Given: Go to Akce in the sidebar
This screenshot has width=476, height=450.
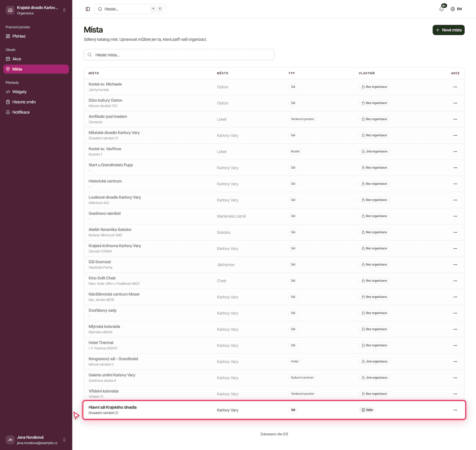Looking at the screenshot, I should pyautogui.click(x=36, y=59).
